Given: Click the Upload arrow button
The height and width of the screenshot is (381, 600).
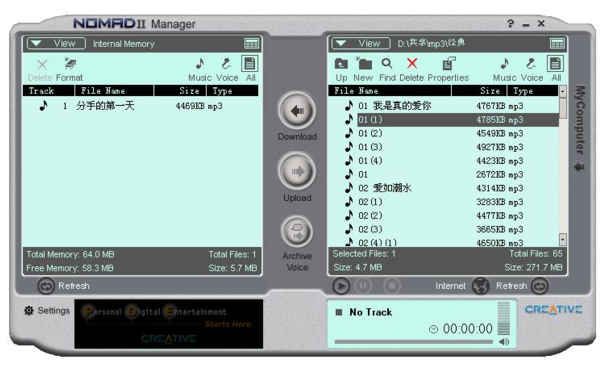Looking at the screenshot, I should point(297,171).
